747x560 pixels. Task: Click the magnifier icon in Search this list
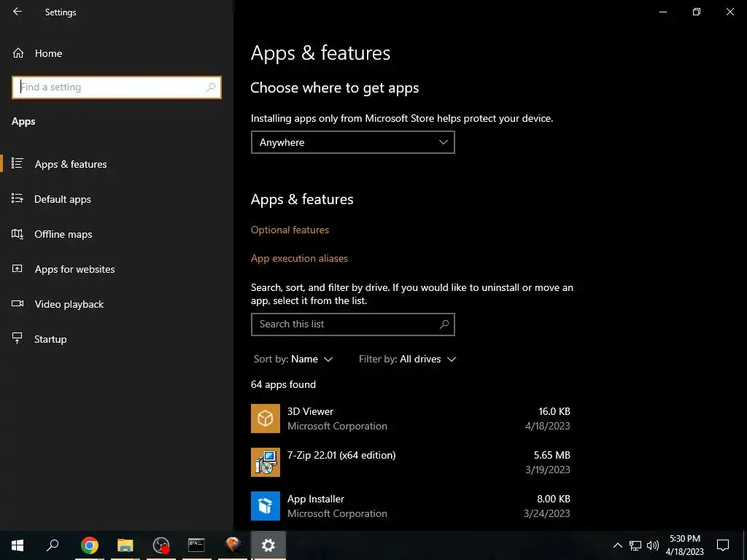click(x=444, y=324)
